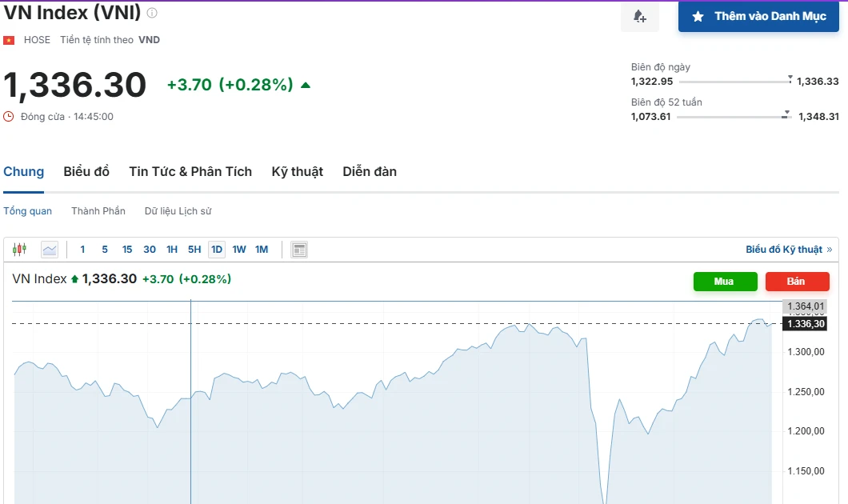Switch to candlestick chart type
Viewport: 848px width, 504px height.
(19, 250)
